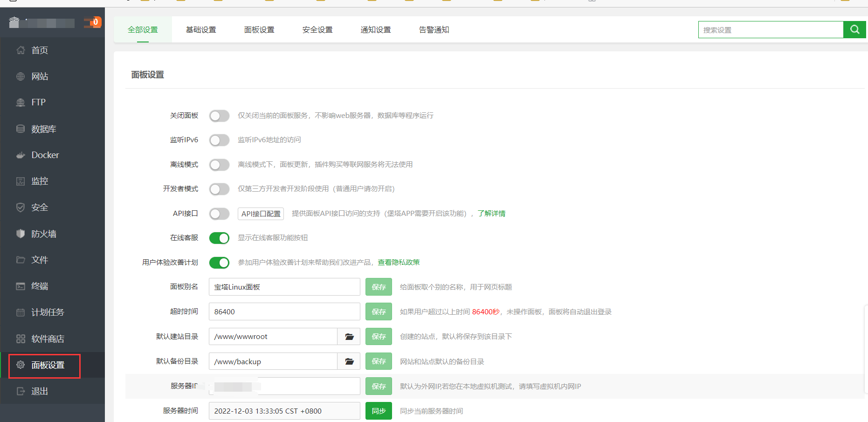Save the 超时时间 value

pyautogui.click(x=379, y=311)
